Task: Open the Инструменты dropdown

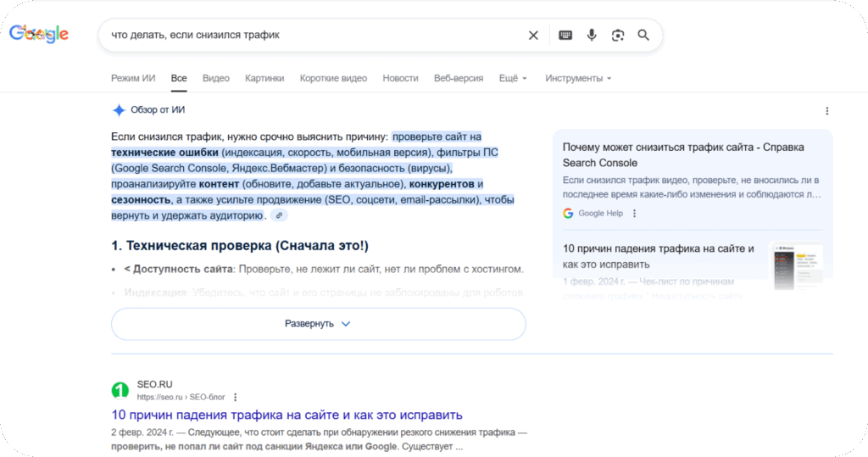Action: tap(578, 78)
